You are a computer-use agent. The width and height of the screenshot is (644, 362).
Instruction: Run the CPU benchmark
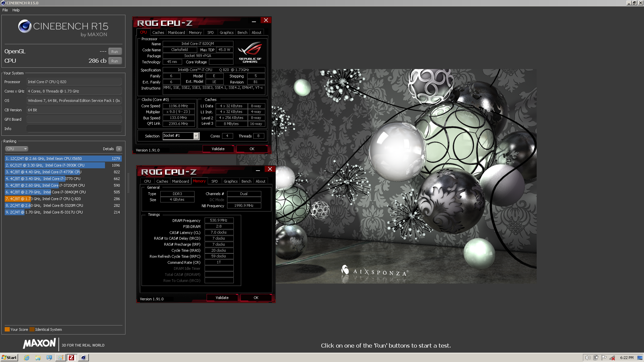click(x=115, y=61)
